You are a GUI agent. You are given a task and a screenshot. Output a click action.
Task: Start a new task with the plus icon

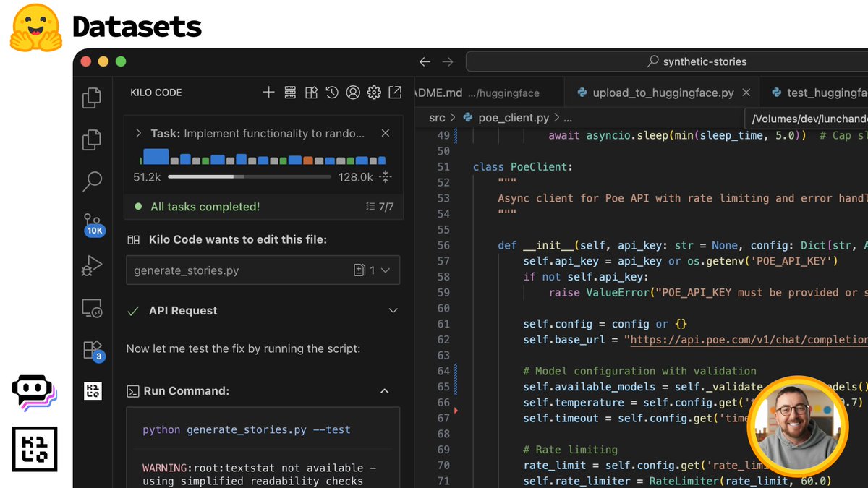[268, 93]
